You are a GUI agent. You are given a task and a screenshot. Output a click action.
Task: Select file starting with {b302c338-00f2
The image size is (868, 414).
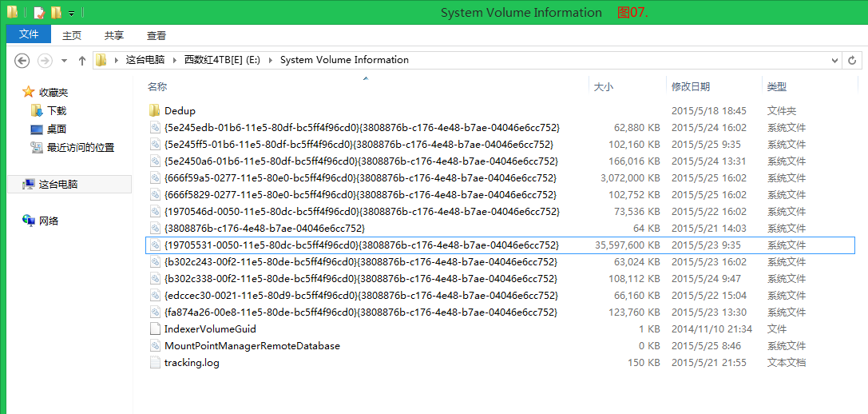pyautogui.click(x=501, y=278)
